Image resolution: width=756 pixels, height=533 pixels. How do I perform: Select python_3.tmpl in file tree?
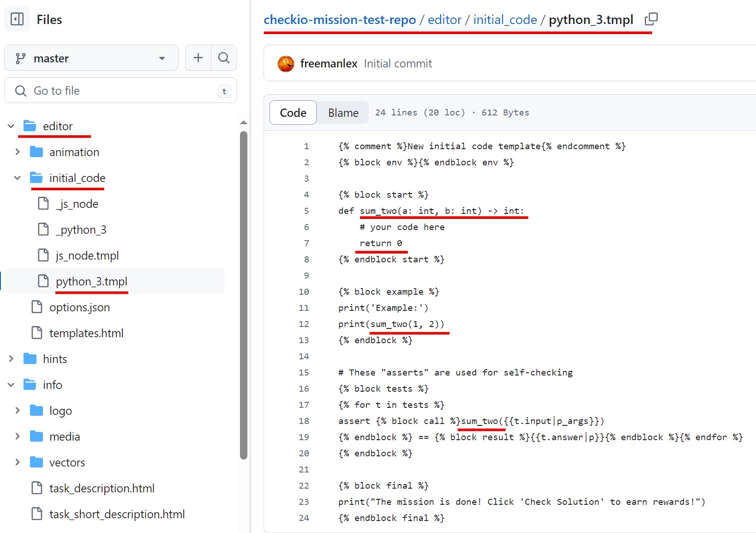[91, 281]
